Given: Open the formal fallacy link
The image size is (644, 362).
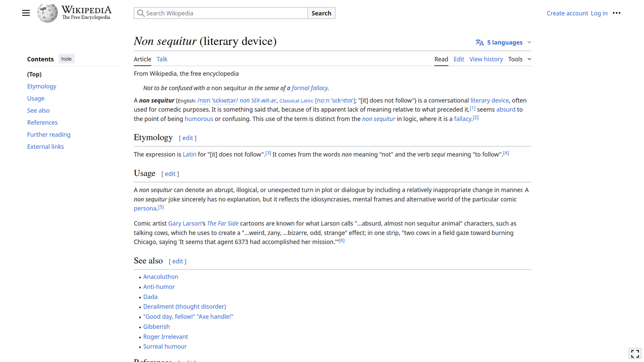Looking at the screenshot, I should pyautogui.click(x=310, y=88).
